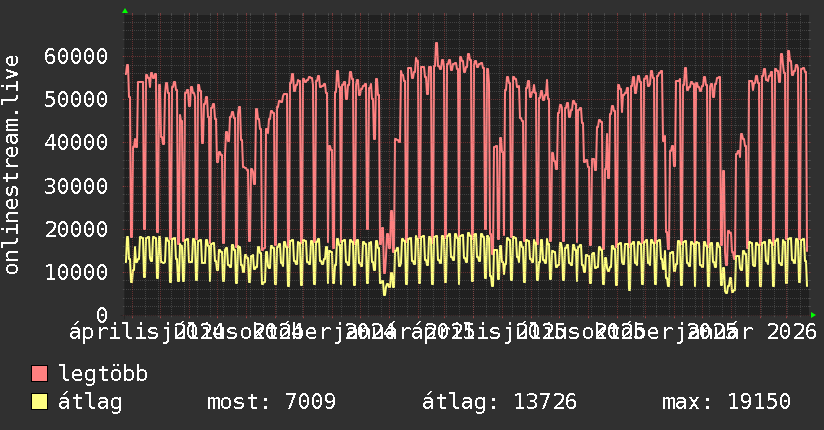Click the highest red peak above 60000
The width and height of the screenshot is (824, 430).
[436, 44]
